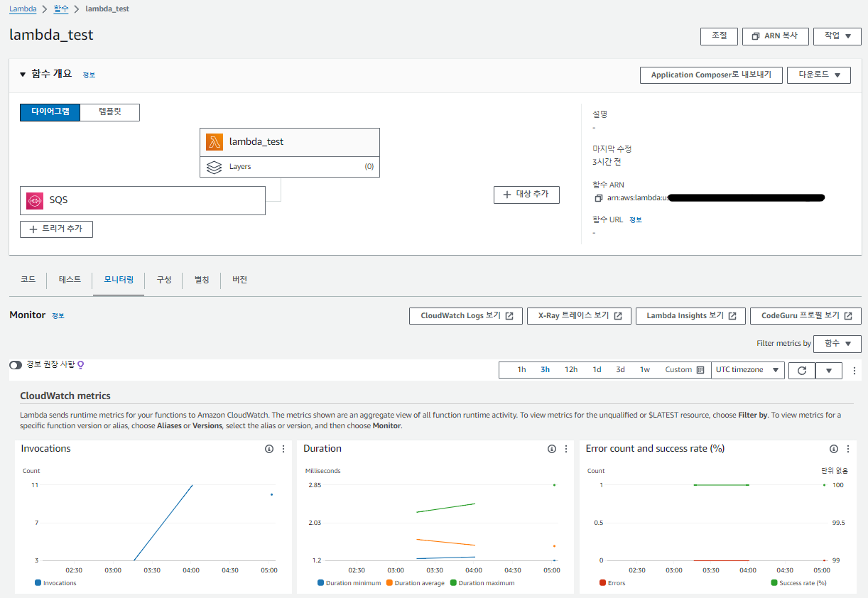Switch to the 모니터링 tab
868x598 pixels.
click(119, 280)
